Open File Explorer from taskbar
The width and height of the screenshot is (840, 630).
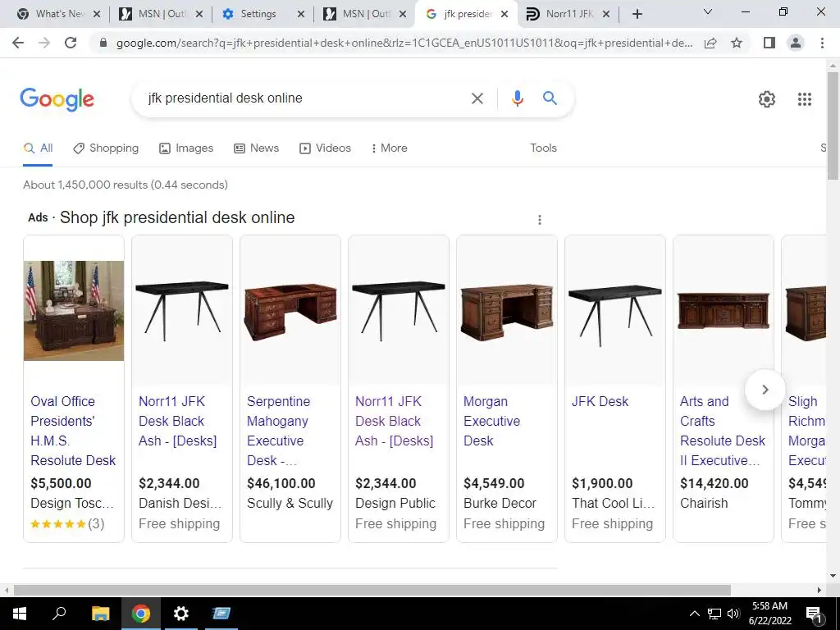(x=100, y=614)
